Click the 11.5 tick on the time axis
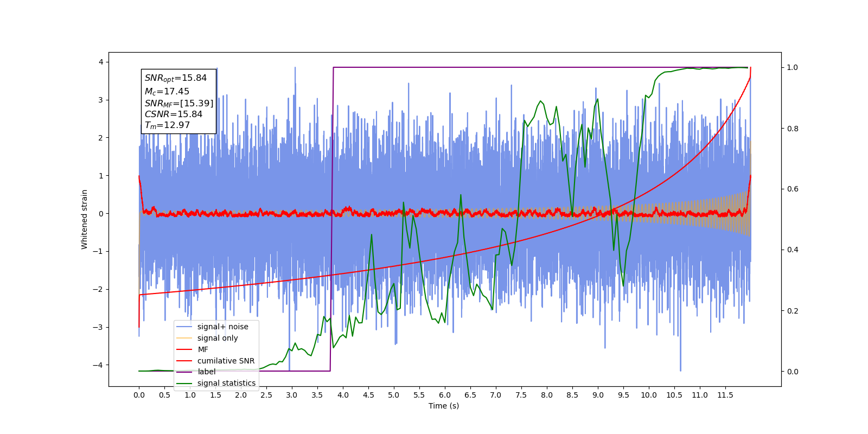868x434 pixels. (x=725, y=395)
